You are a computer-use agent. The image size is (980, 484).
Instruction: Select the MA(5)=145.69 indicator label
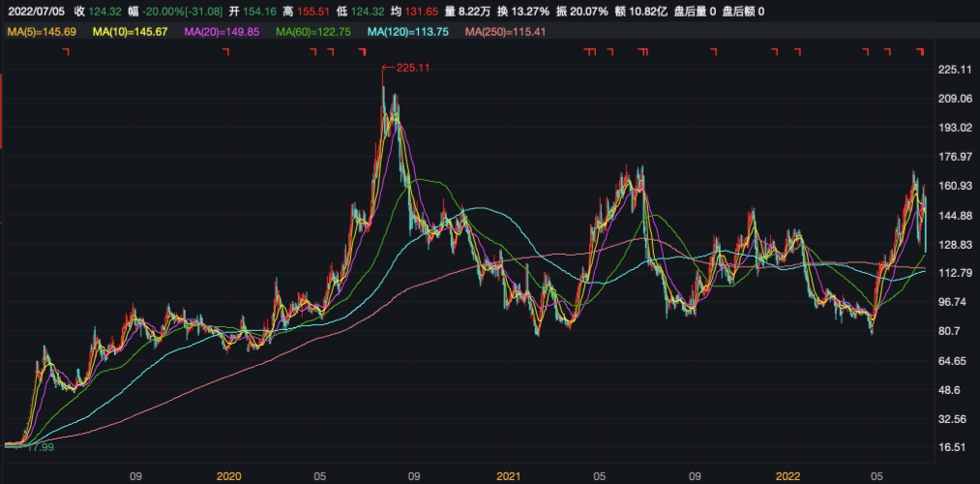pyautogui.click(x=42, y=31)
